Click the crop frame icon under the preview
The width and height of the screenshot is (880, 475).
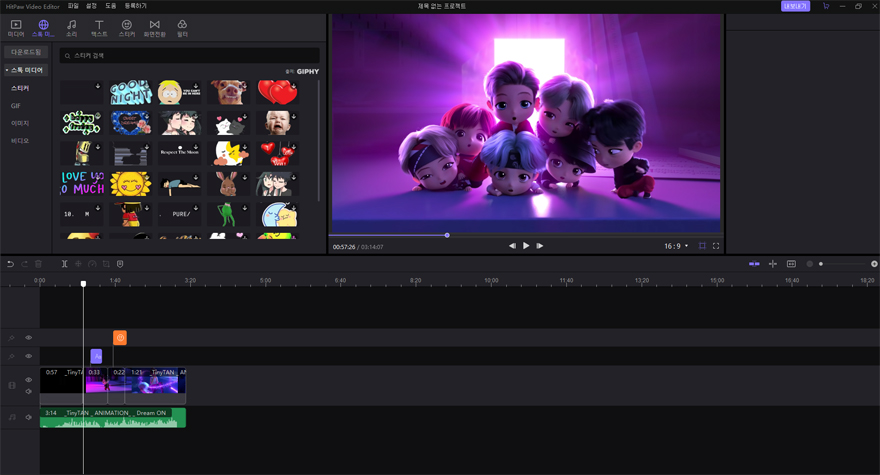[x=702, y=246]
